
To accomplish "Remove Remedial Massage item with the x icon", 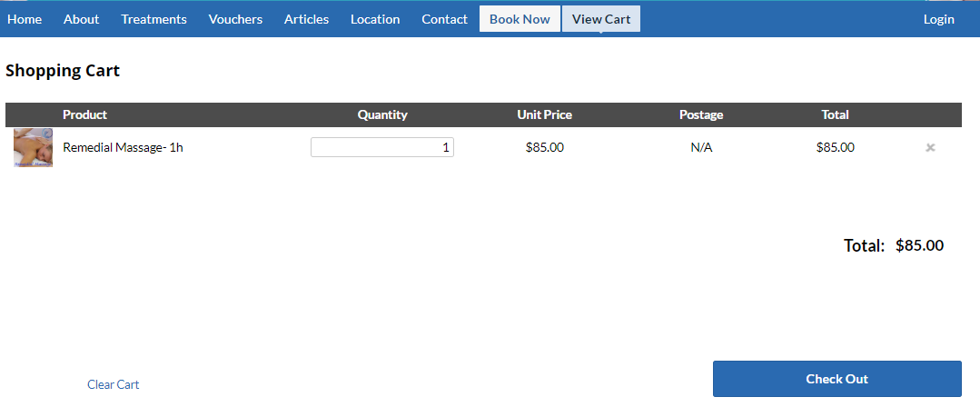I will coord(930,147).
